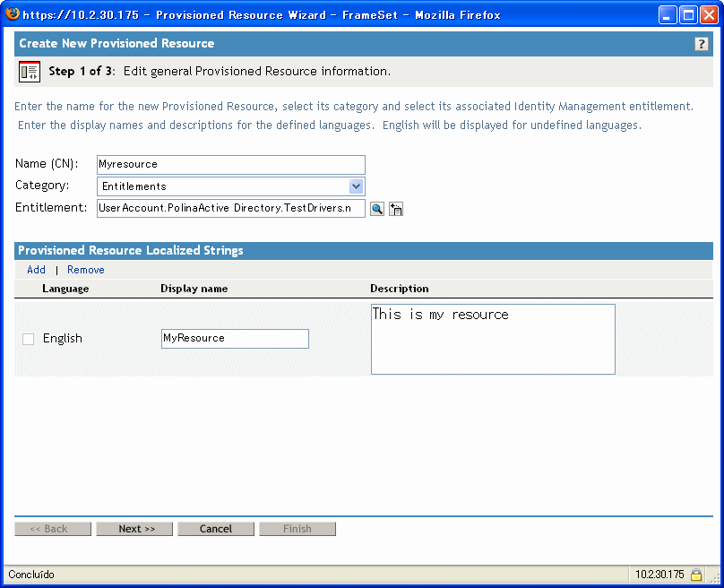
Task: Click the 'Step 1 of 3' label
Action: [82, 71]
